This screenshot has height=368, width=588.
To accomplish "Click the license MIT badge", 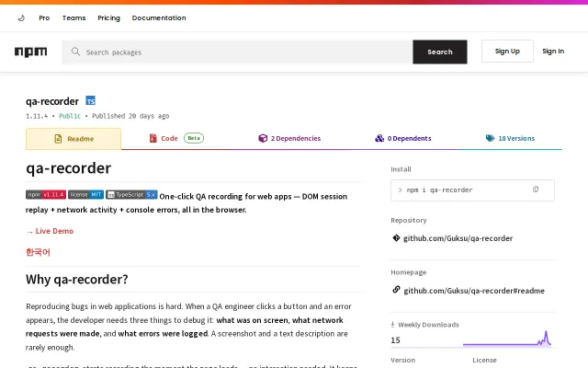I will pyautogui.click(x=85, y=194).
